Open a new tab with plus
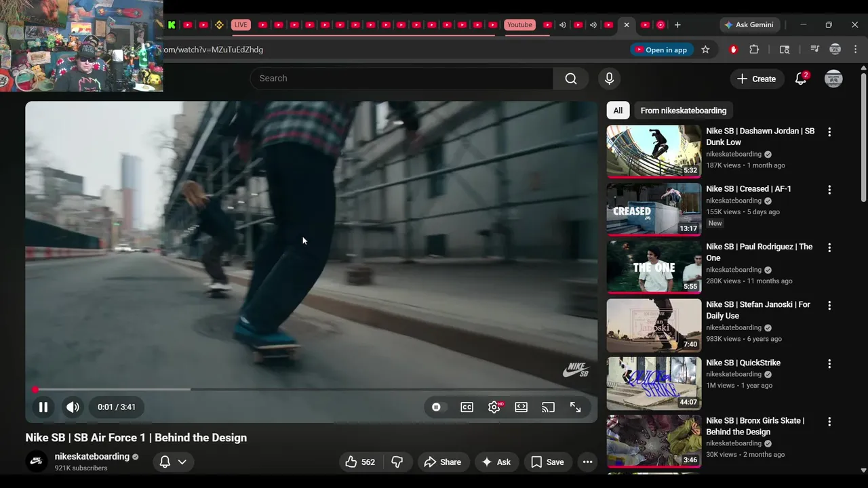The image size is (868, 488). pos(677,25)
